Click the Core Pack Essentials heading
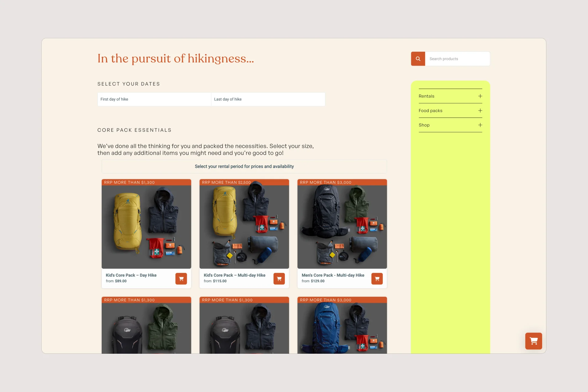The height and width of the screenshot is (392, 588). point(134,130)
